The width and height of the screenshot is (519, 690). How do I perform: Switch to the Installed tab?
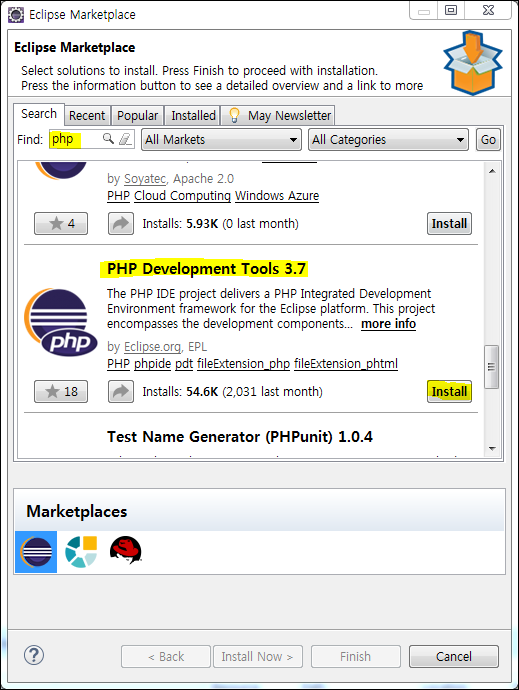(x=193, y=115)
